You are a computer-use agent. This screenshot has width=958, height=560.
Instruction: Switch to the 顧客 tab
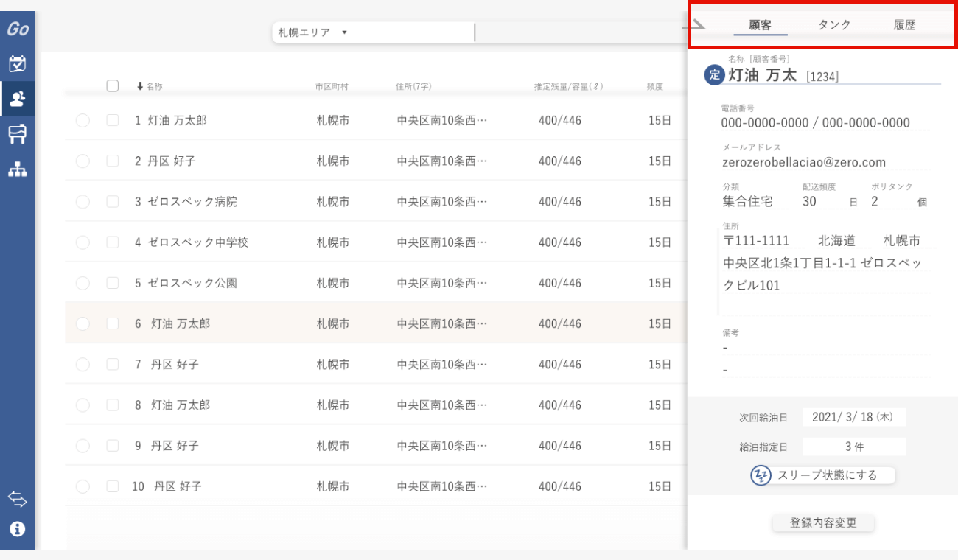point(761,25)
